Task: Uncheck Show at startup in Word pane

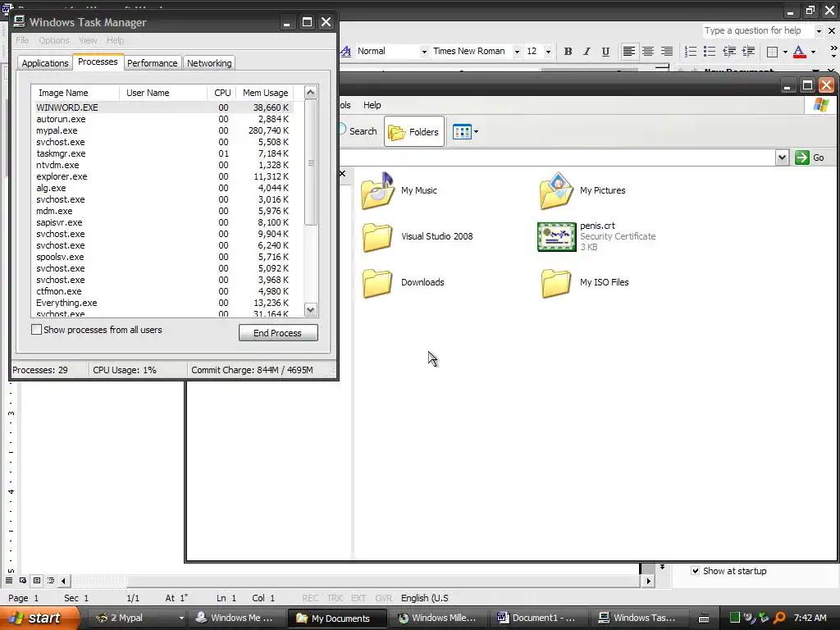Action: (696, 571)
